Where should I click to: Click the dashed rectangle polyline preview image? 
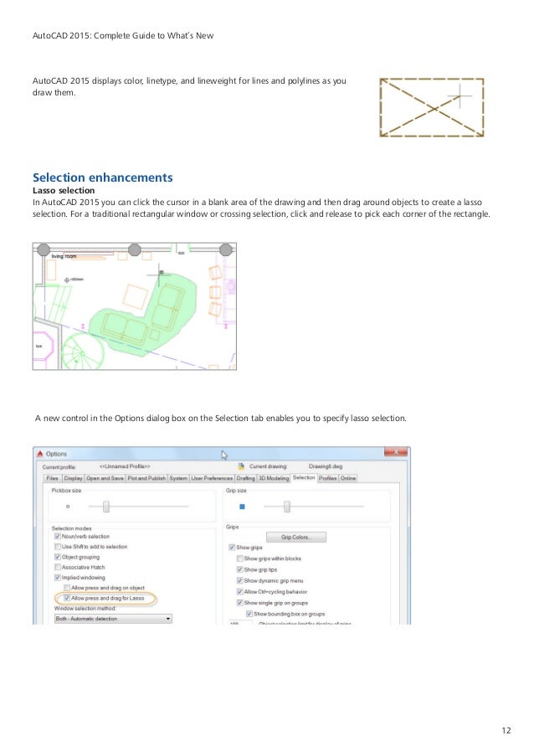[432, 107]
